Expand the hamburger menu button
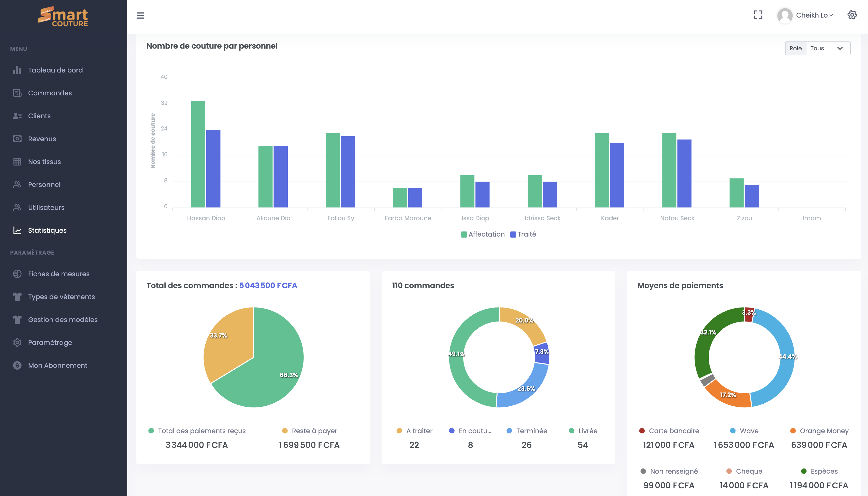 click(x=140, y=15)
